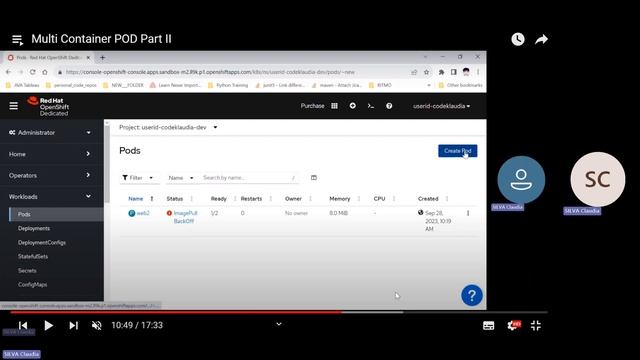
Task: Toggle subtitles captions icon
Action: tap(489, 325)
